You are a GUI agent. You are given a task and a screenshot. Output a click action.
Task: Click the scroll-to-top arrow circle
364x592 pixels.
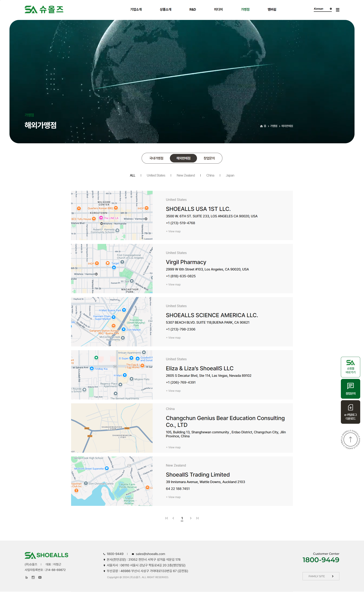(350, 439)
